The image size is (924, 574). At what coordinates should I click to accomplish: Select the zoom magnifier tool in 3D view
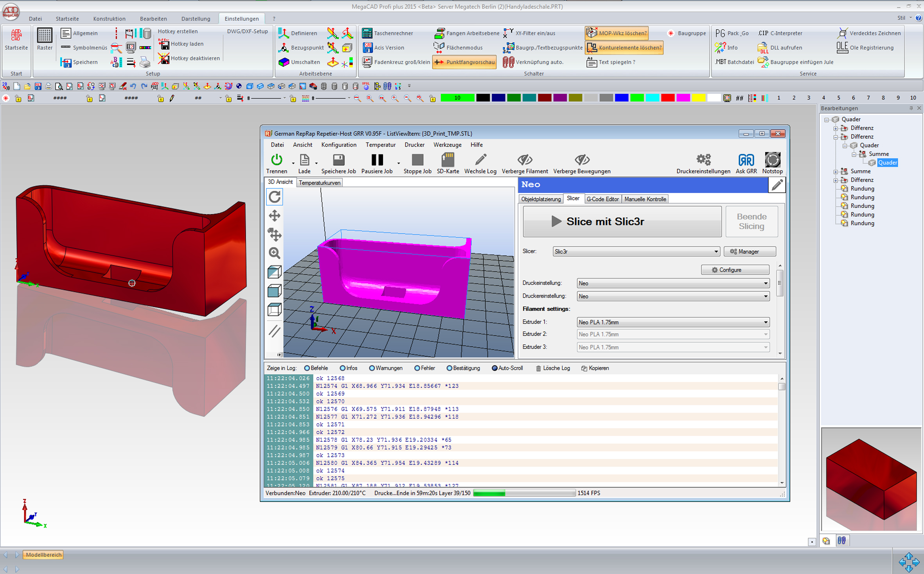[x=274, y=253]
